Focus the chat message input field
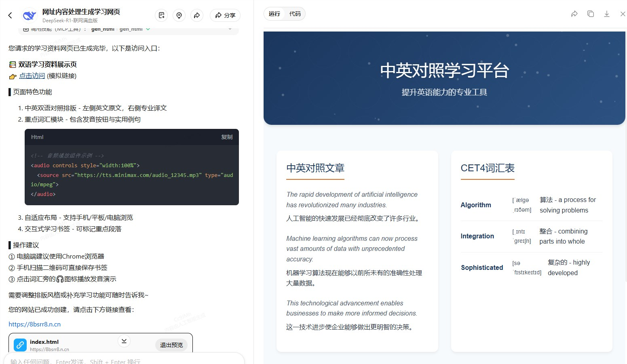The image size is (627, 364). coord(121,360)
